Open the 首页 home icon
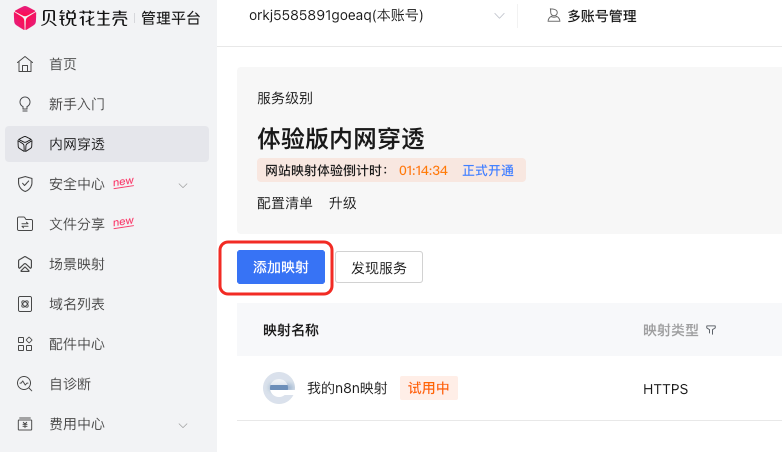The width and height of the screenshot is (782, 452). pos(25,64)
